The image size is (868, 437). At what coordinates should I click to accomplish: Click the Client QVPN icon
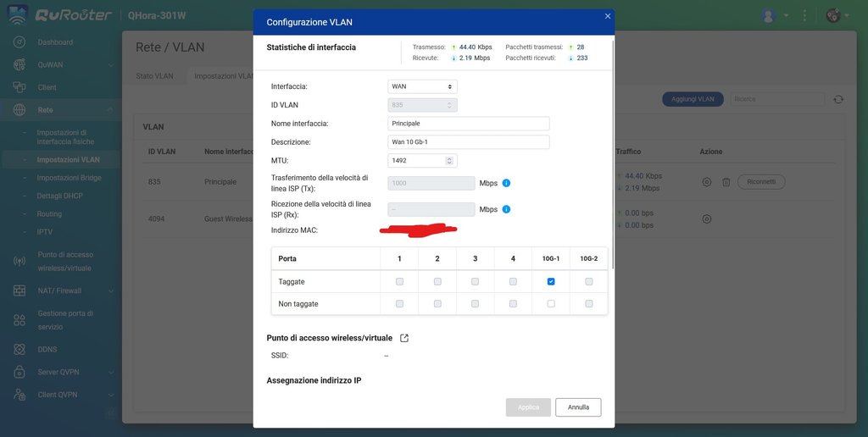(x=19, y=395)
